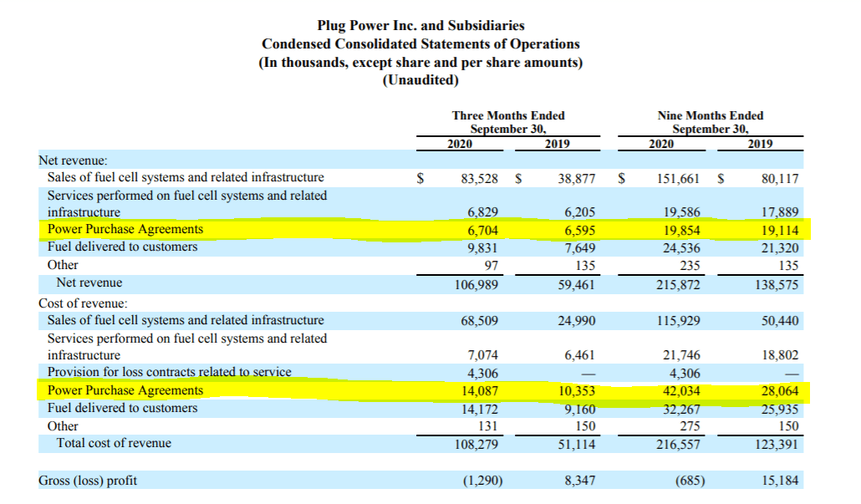861x504 pixels.
Task: Select the title 'Plug Power Inc. and Subsidiaries'
Action: tap(420, 26)
